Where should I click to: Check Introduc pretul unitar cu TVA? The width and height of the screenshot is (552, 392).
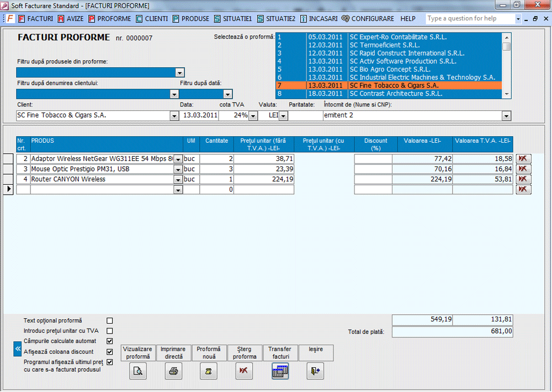coord(110,331)
